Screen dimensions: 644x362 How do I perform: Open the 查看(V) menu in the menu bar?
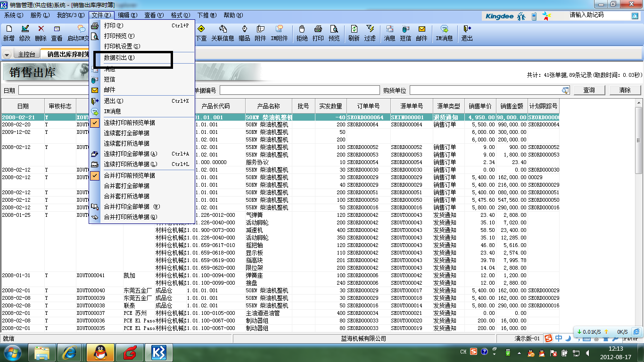click(x=154, y=15)
